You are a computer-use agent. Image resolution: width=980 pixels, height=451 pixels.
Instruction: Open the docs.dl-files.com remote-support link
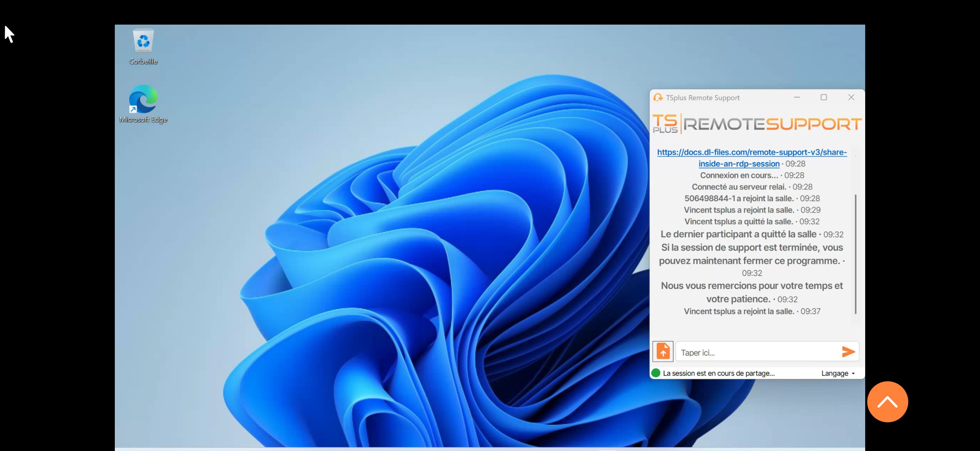click(x=752, y=152)
